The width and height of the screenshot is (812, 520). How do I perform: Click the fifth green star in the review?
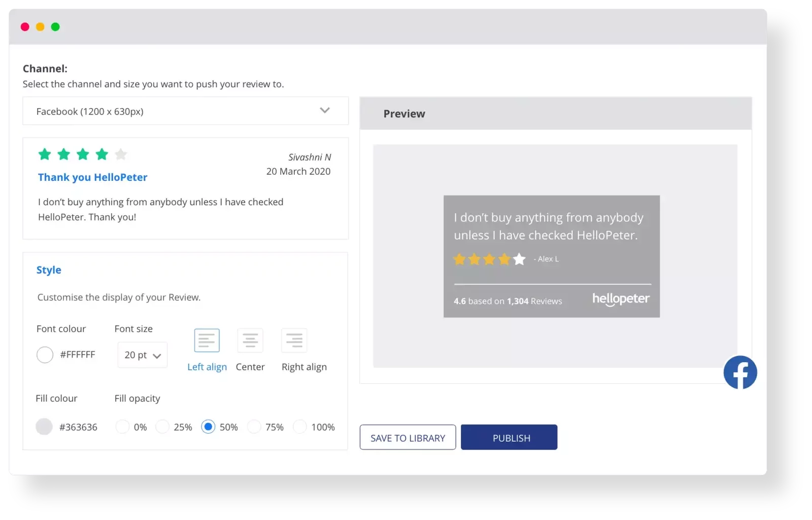pyautogui.click(x=121, y=154)
